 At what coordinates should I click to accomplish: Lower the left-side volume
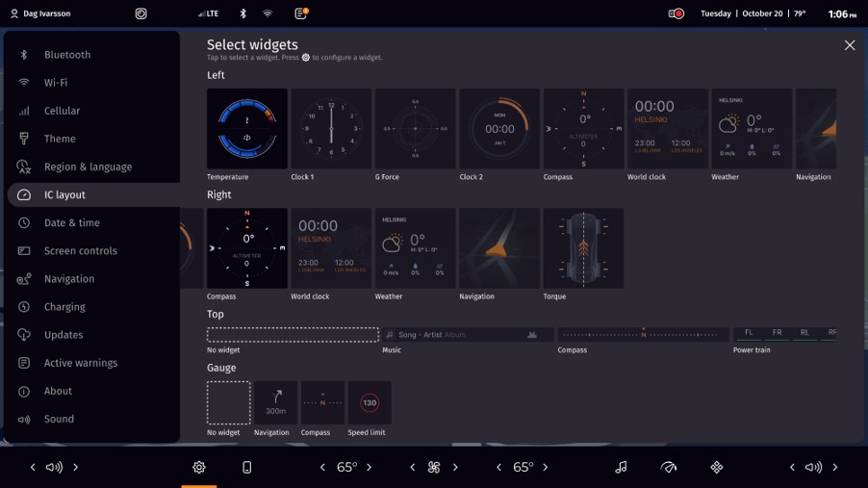tap(33, 468)
